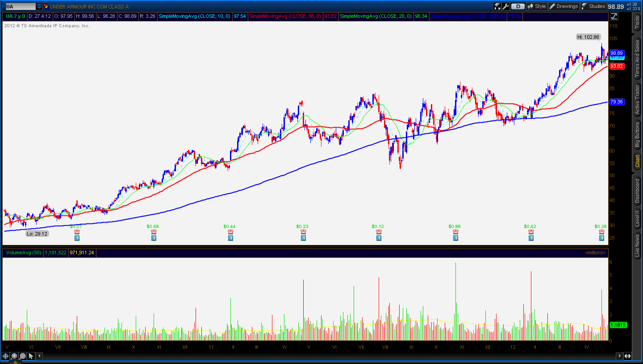Open chart settings wrench icon
The height and width of the screenshot is (364, 643).
(506, 6)
